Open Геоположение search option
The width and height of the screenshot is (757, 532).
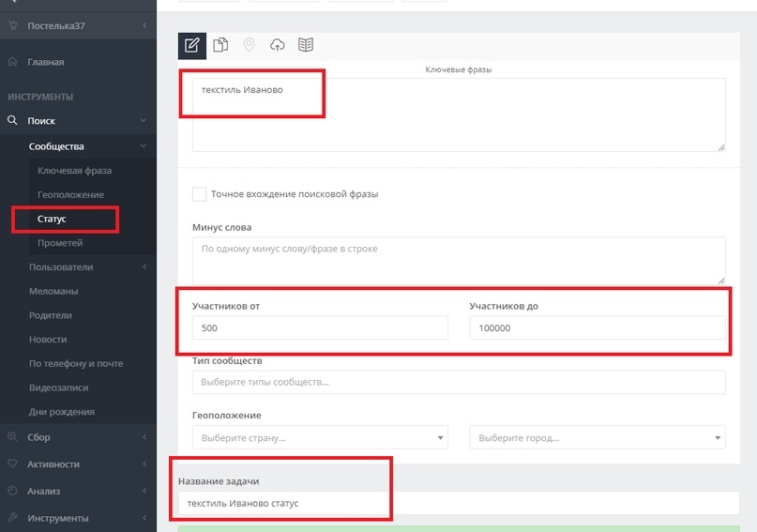click(70, 194)
